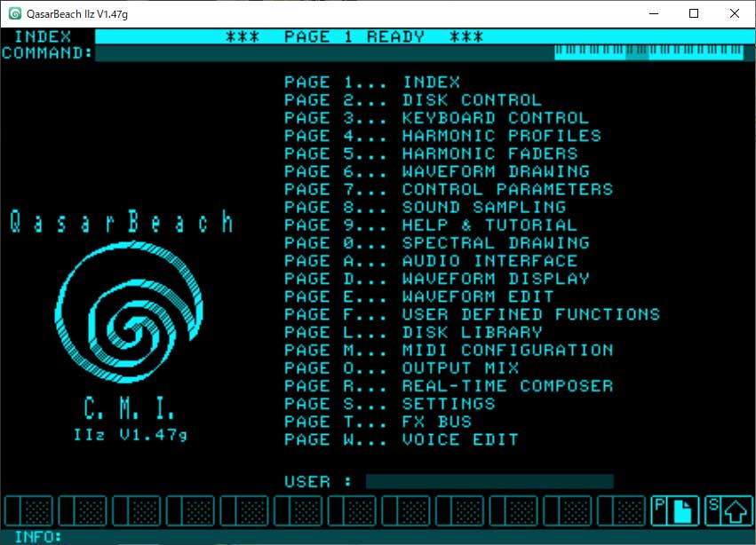Image resolution: width=756 pixels, height=545 pixels.
Task: Click the S shift arrow icon
Action: pos(728,510)
